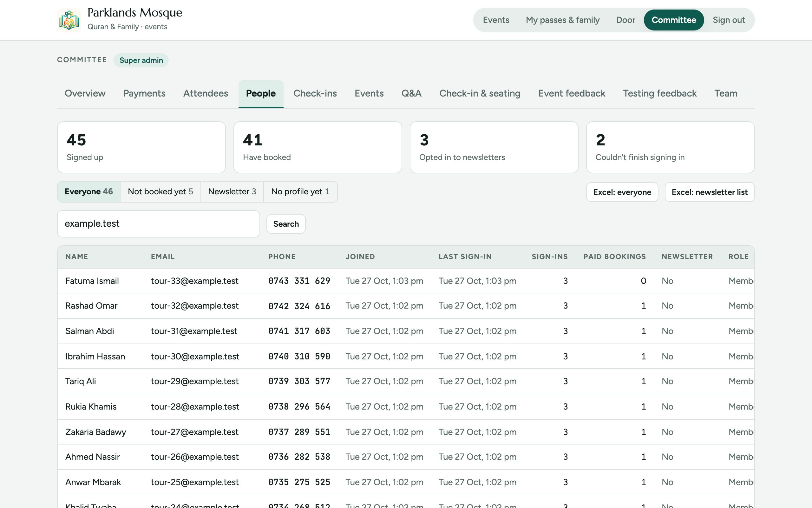Switch to the Q&A tab

coord(411,93)
